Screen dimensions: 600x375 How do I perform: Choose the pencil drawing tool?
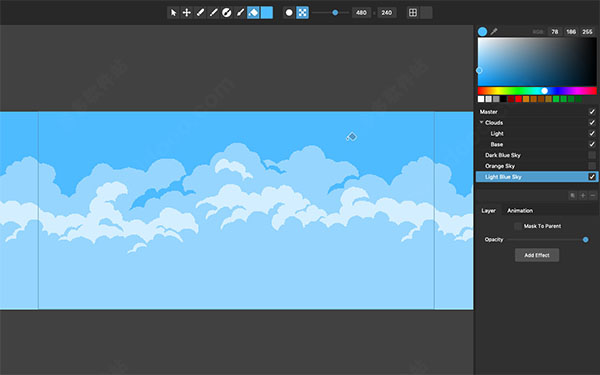(x=200, y=13)
